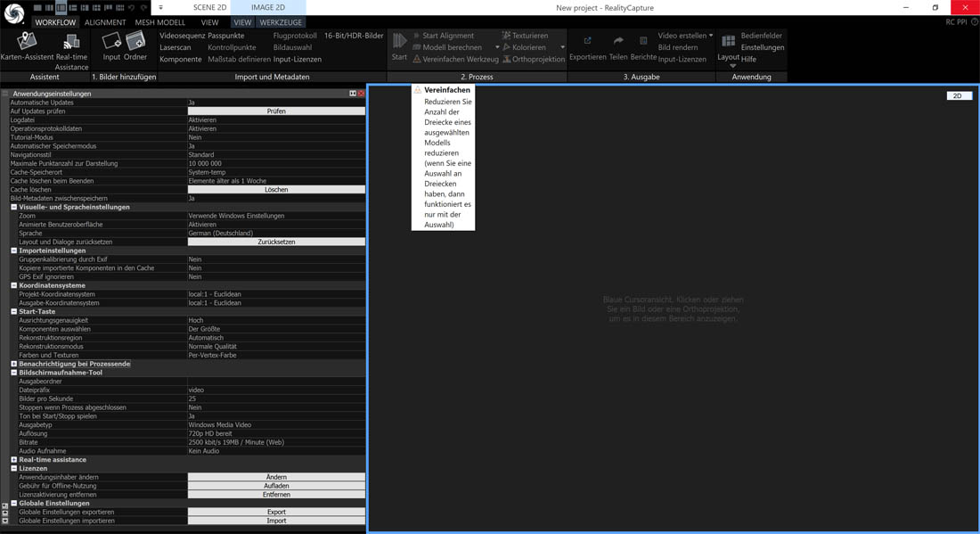Click the Export global settings button
The width and height of the screenshot is (980, 534).
coord(276,512)
